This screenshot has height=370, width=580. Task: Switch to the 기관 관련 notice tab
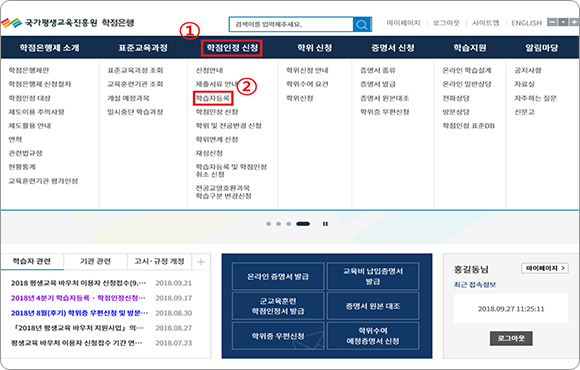click(x=95, y=261)
